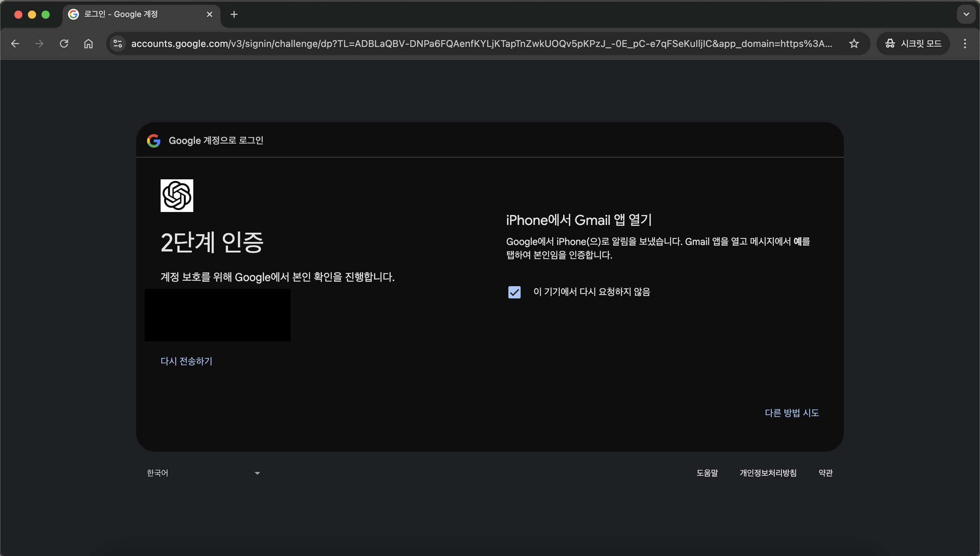The height and width of the screenshot is (556, 980).
Task: Open the 한국어 language dropdown
Action: click(x=203, y=473)
